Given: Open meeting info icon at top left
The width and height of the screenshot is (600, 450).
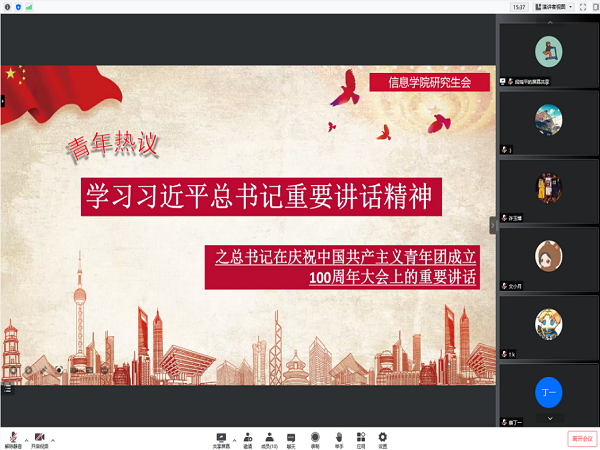Looking at the screenshot, I should (7, 7).
